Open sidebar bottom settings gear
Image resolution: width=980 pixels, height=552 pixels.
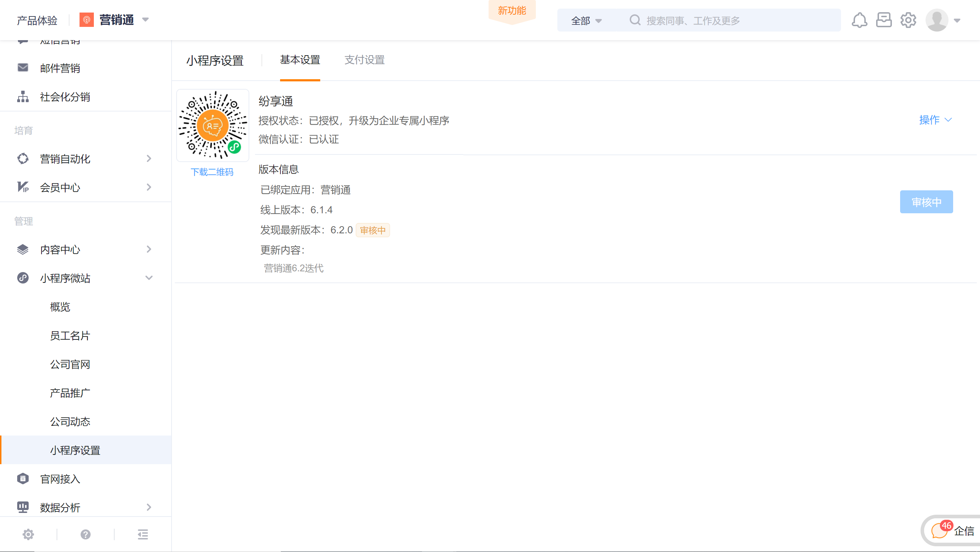coord(28,534)
